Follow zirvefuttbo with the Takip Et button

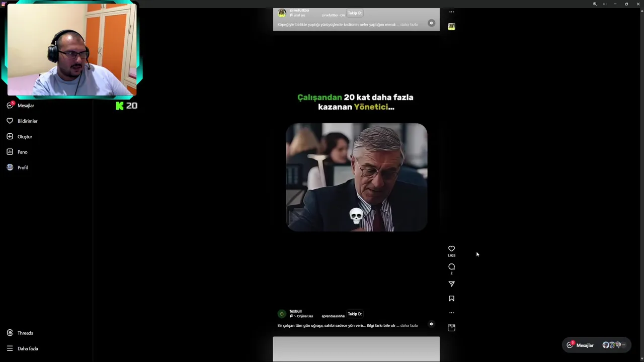click(355, 13)
